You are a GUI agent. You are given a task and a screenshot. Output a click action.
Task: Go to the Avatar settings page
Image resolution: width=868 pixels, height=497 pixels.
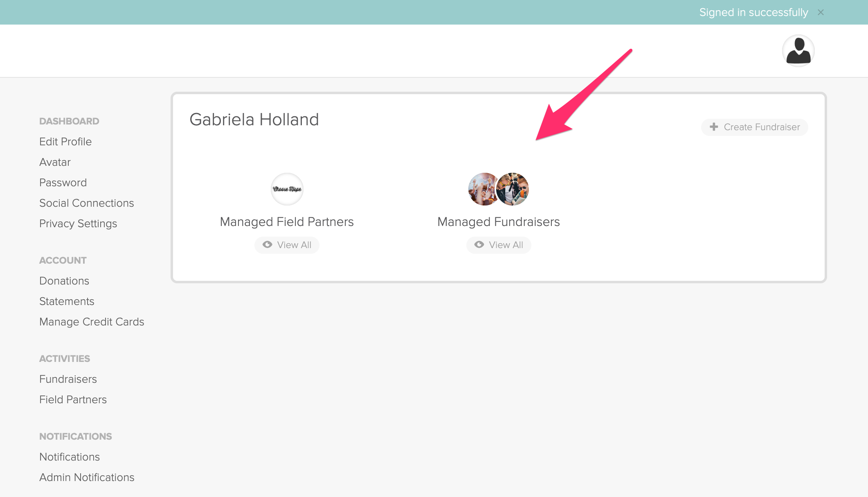tap(55, 162)
